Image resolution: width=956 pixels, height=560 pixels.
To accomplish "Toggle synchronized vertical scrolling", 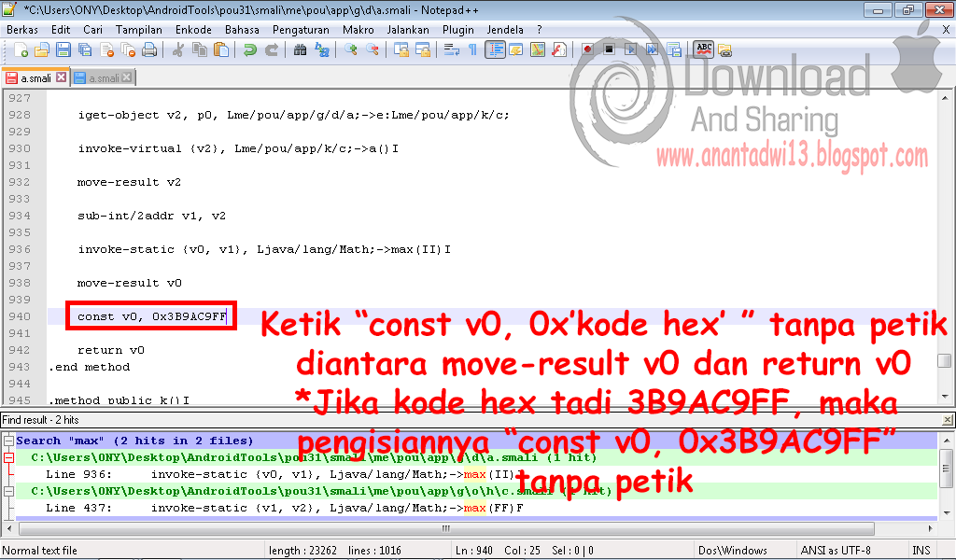I will click(401, 50).
